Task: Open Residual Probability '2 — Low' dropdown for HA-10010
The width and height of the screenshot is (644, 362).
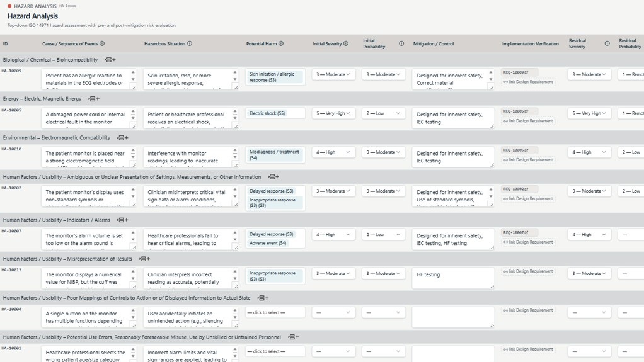Action: tap(631, 152)
